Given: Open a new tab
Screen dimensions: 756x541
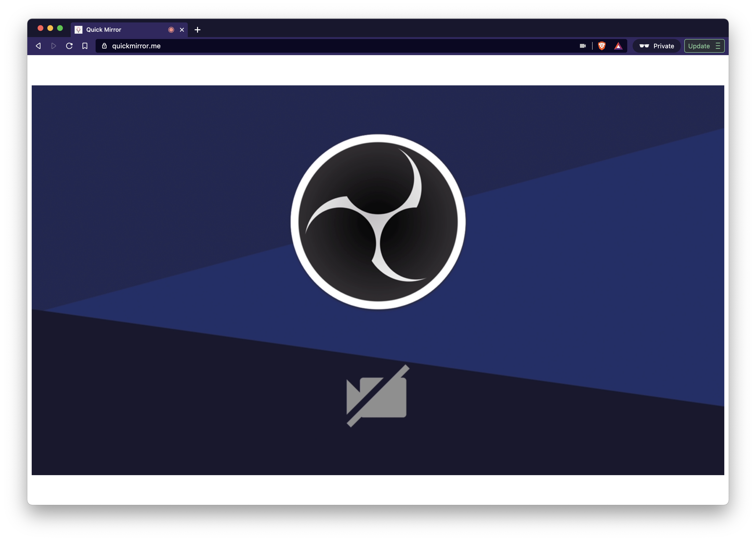Looking at the screenshot, I should click(x=198, y=30).
